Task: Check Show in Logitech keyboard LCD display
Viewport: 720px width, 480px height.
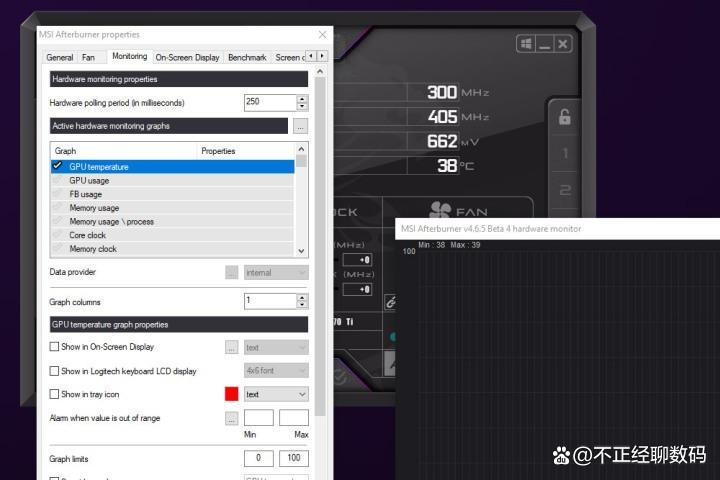Action: click(55, 371)
